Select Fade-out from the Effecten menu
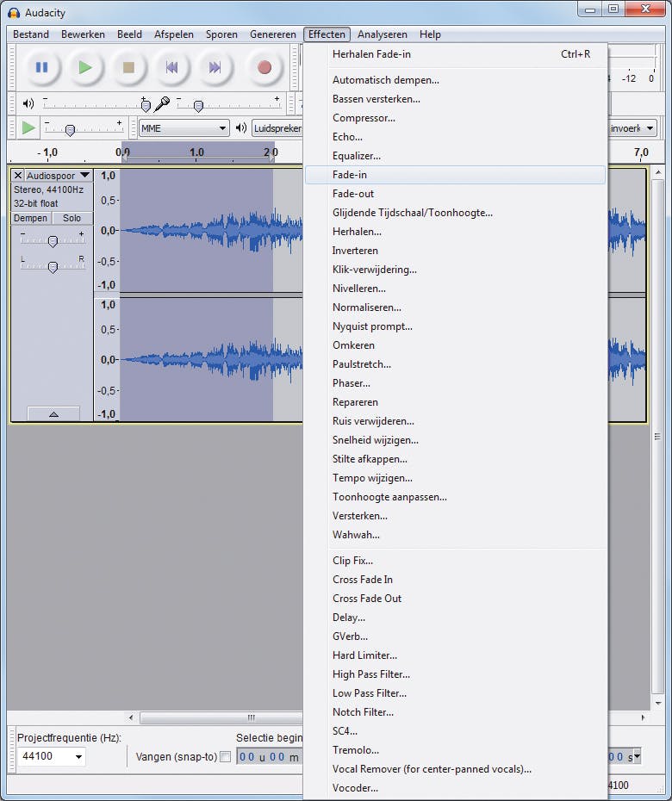 [x=353, y=194]
